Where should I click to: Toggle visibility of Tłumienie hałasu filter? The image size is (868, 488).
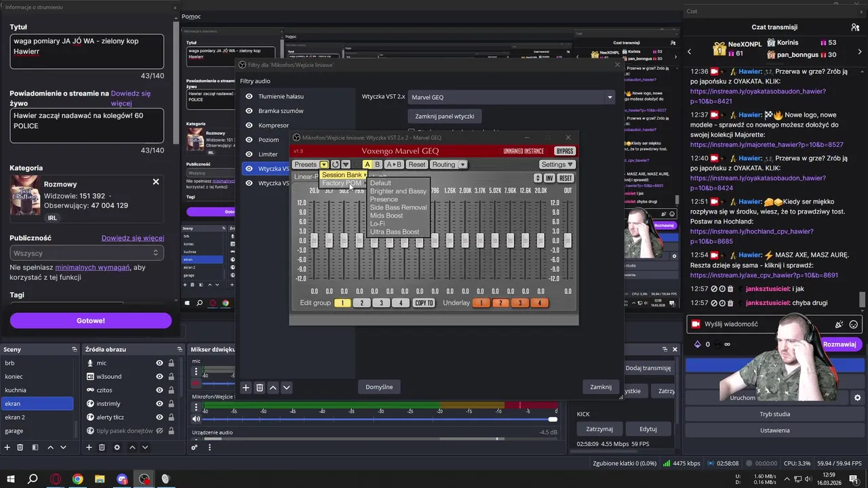[249, 96]
